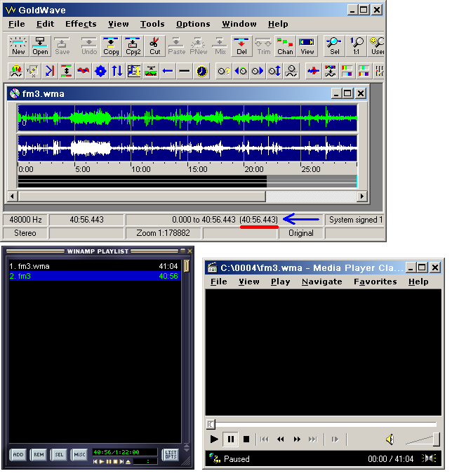
Task: Click the Winamp playlist mini play button
Action: click(x=102, y=462)
